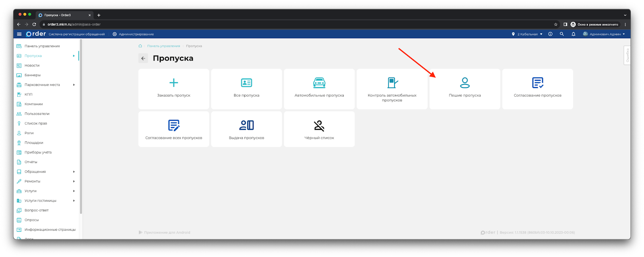Click the back arrow button near Пропуска
644x257 pixels.
pyautogui.click(x=143, y=58)
